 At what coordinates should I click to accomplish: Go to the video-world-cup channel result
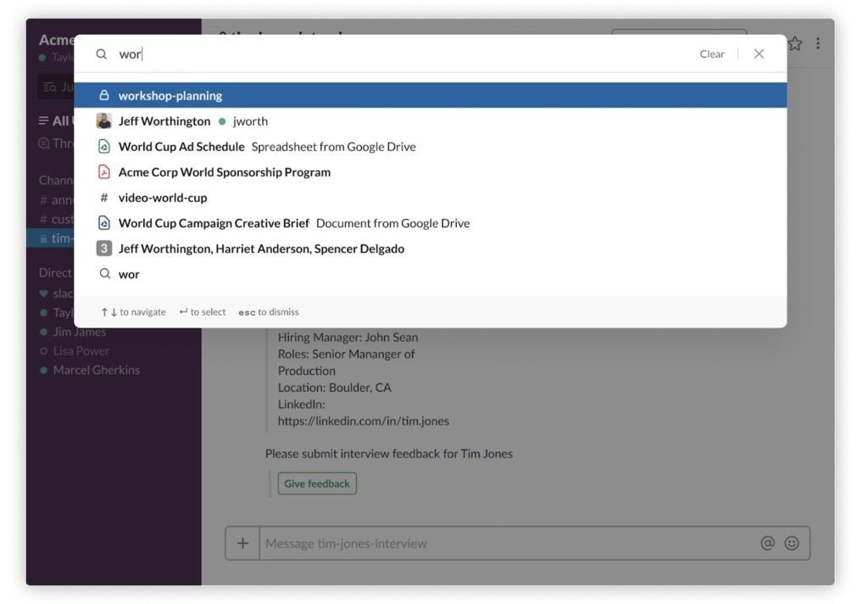[x=430, y=198]
